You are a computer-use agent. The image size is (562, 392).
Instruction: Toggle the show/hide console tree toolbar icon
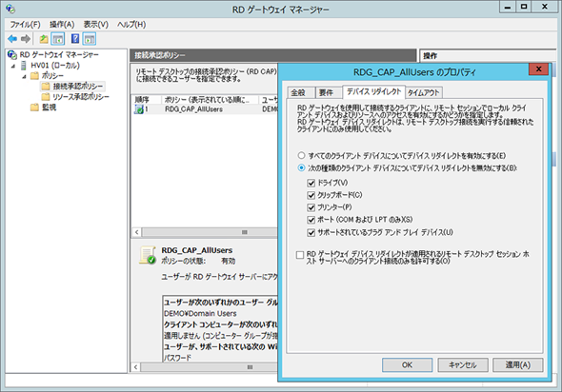(x=58, y=39)
